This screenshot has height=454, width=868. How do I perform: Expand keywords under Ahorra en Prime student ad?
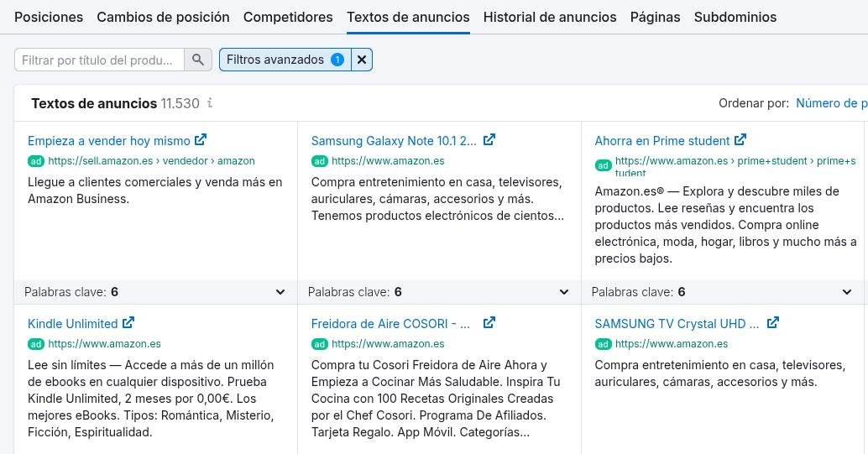847,292
